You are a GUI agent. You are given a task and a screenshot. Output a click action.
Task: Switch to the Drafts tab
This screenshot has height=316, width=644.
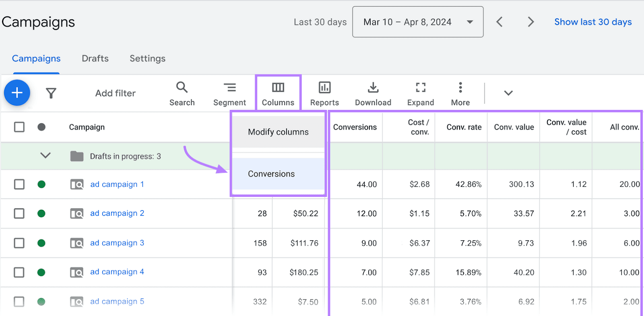(95, 59)
